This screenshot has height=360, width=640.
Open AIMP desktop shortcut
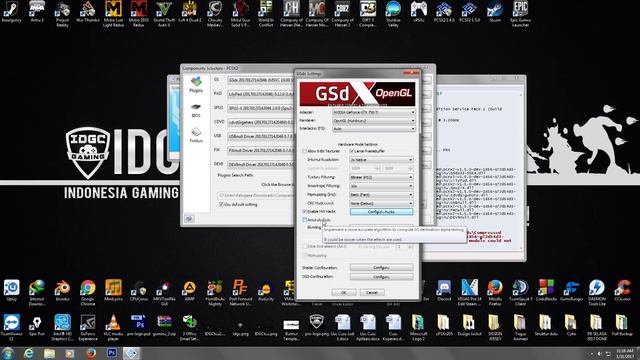pos(189,290)
